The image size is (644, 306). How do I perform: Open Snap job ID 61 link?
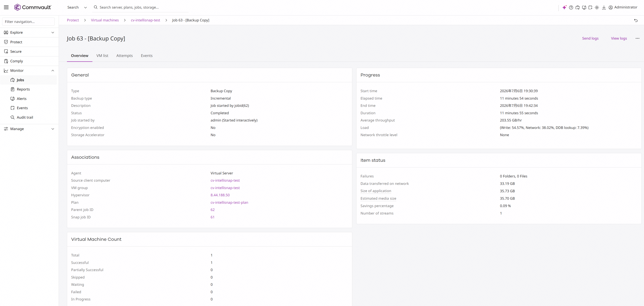click(x=212, y=217)
